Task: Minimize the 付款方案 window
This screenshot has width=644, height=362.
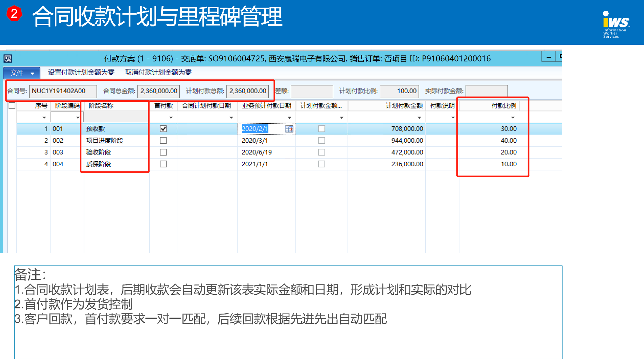Action: point(549,57)
